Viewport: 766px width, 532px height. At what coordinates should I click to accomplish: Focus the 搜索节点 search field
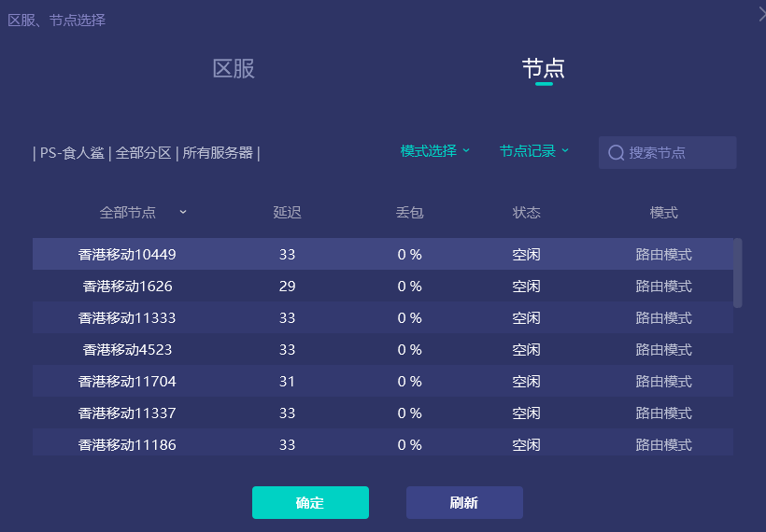click(x=667, y=153)
